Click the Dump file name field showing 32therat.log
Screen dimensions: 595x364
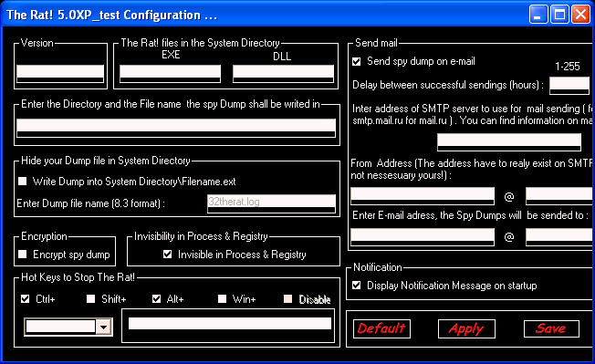[x=271, y=203]
